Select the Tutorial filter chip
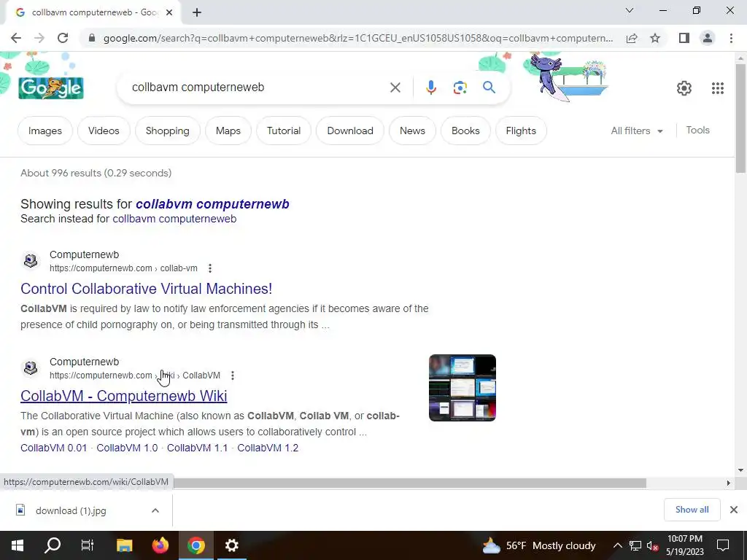The image size is (747, 560). (x=284, y=131)
